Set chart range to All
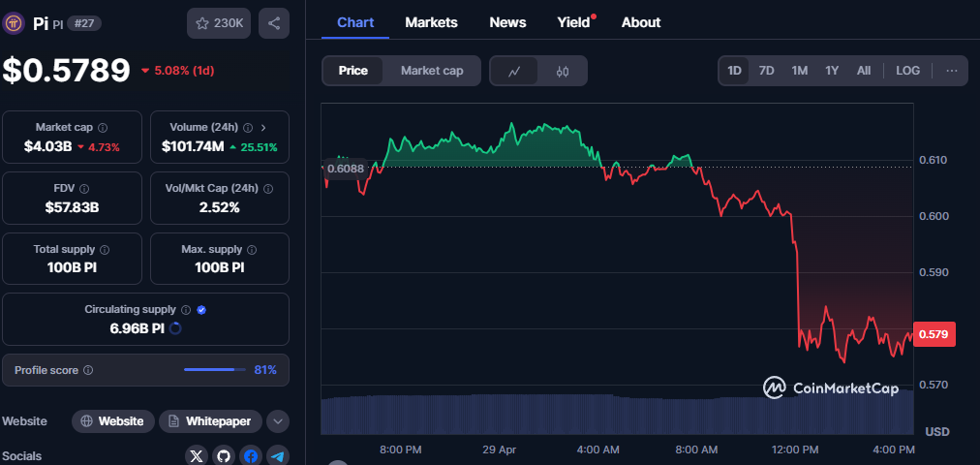Viewport: 980px width, 465px height. (864, 71)
